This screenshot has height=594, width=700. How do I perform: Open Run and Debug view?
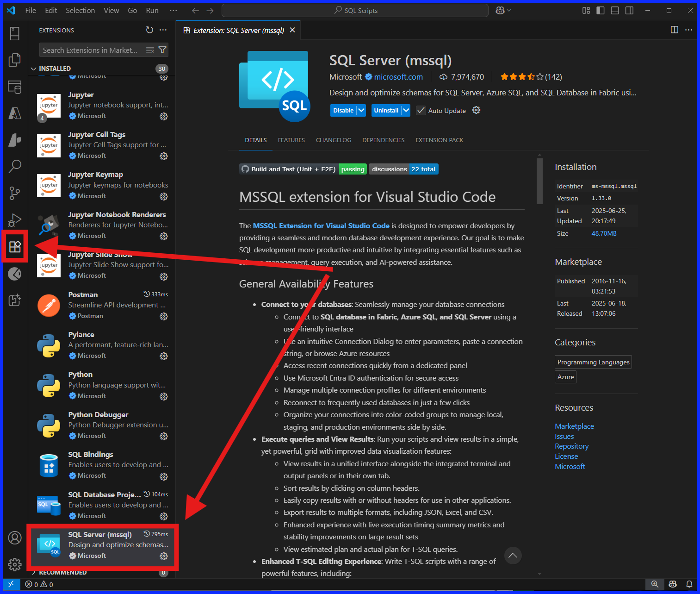point(15,220)
